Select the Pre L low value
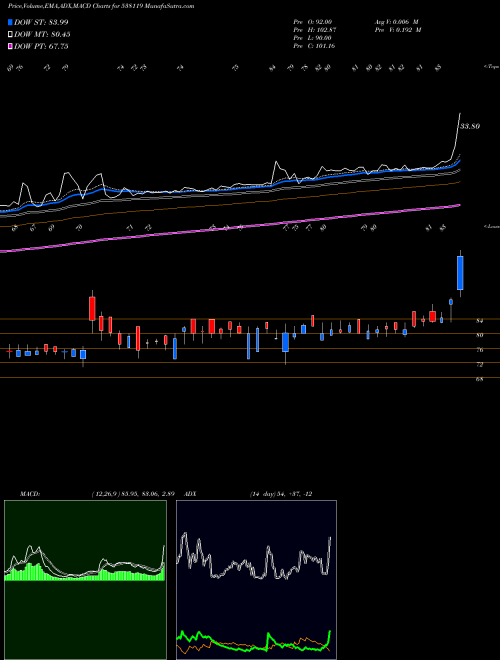The image size is (500, 660). [314, 38]
